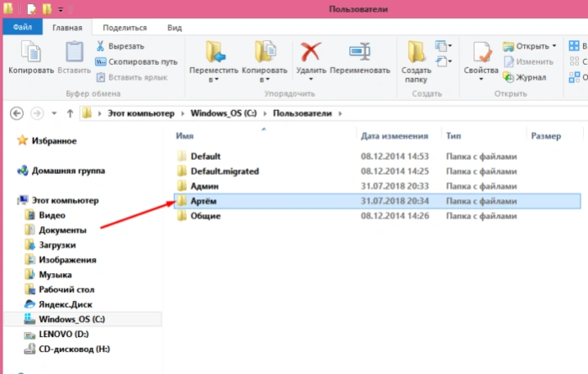The image size is (588, 374).
Task: Expand the Move to (Переместить в) dropdown
Action: 214,80
